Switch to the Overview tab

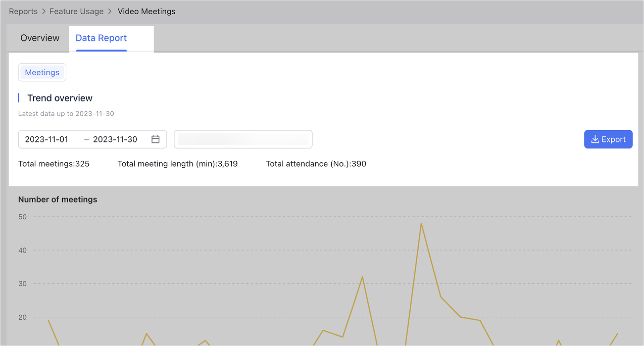(40, 38)
